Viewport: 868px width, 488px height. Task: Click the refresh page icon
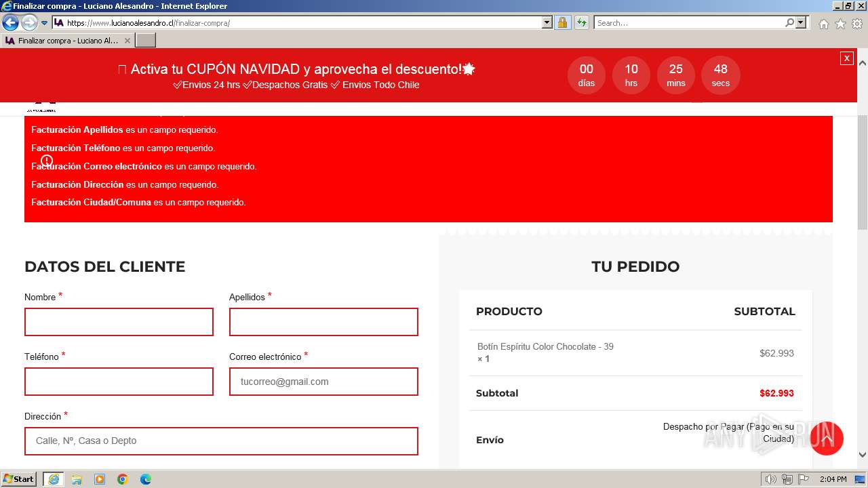click(x=582, y=23)
